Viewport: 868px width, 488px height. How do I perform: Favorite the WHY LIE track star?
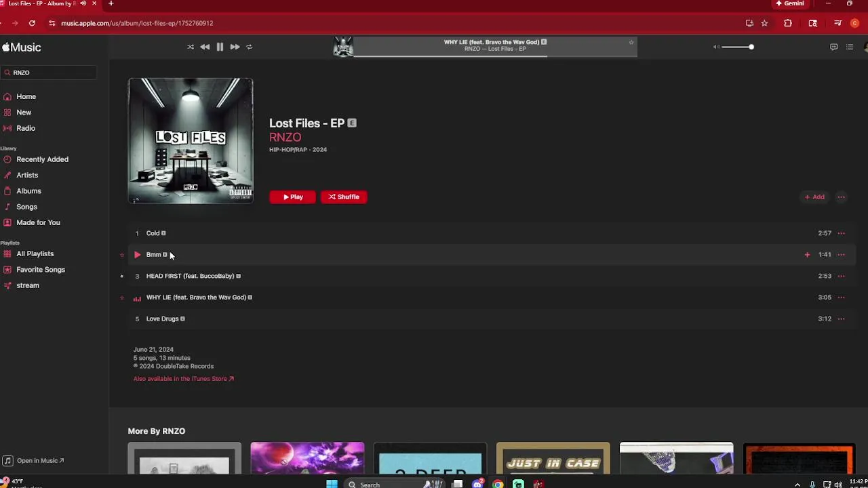[122, 298]
